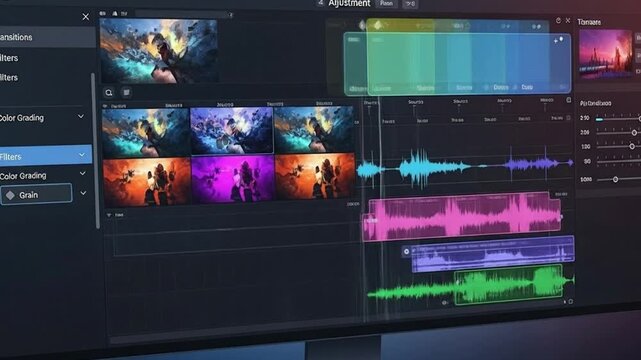Expand the chevron beside the Grain item

tap(83, 193)
